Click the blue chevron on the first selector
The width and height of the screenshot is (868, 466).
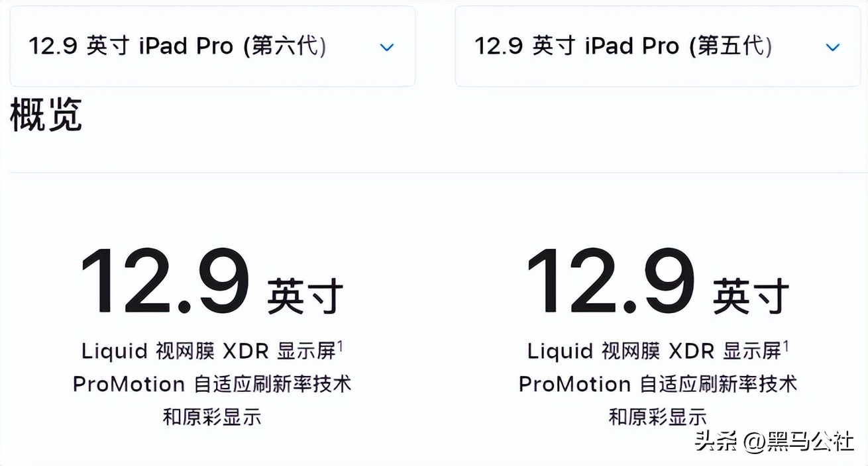(x=387, y=47)
